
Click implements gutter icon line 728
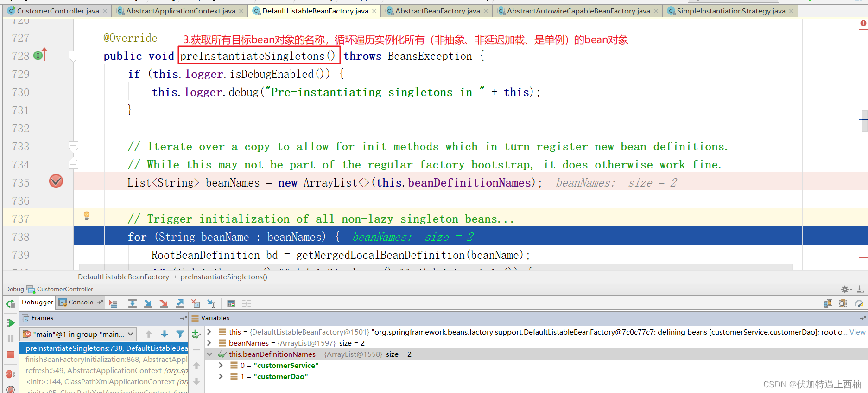tap(40, 55)
